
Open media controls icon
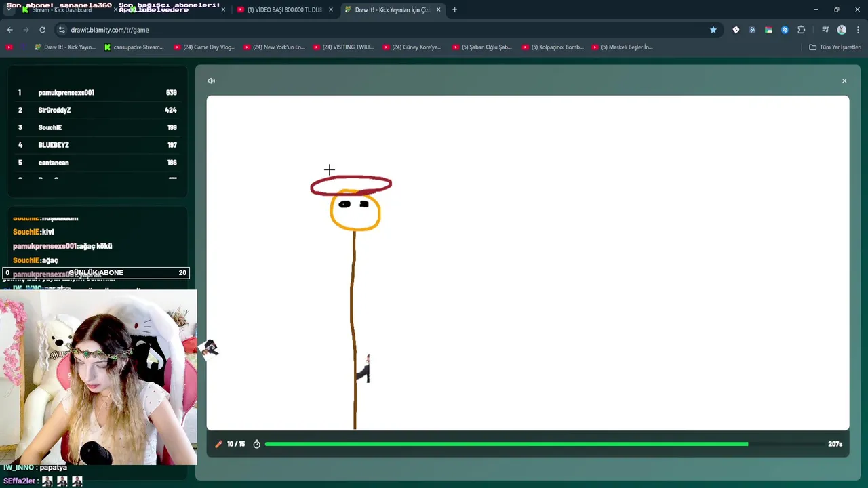(825, 30)
